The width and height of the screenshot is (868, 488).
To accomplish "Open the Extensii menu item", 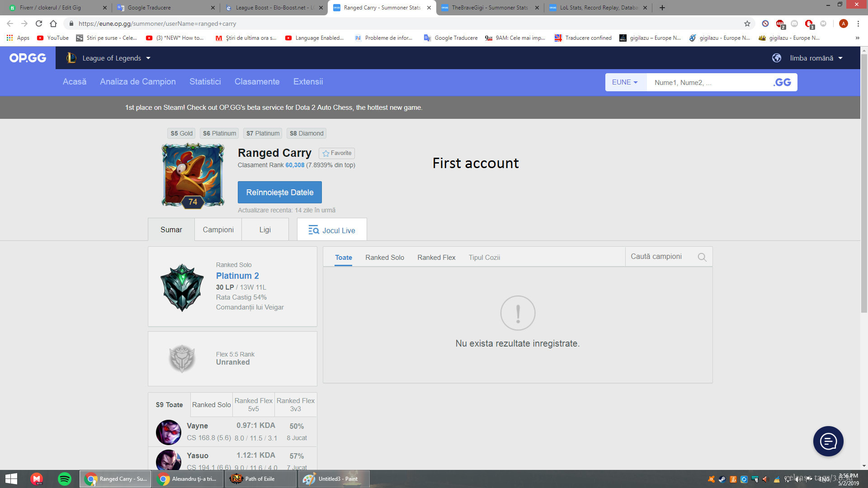I will 308,81.
